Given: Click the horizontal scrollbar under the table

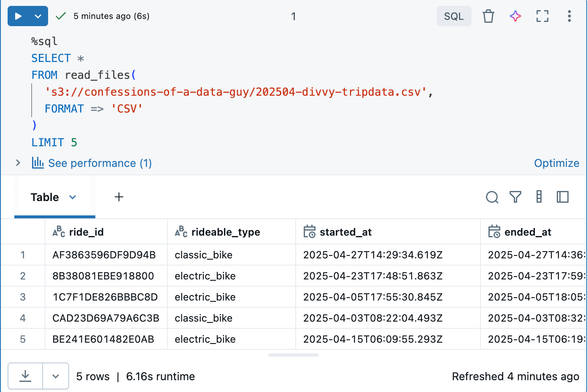Looking at the screenshot, I should 294,355.
